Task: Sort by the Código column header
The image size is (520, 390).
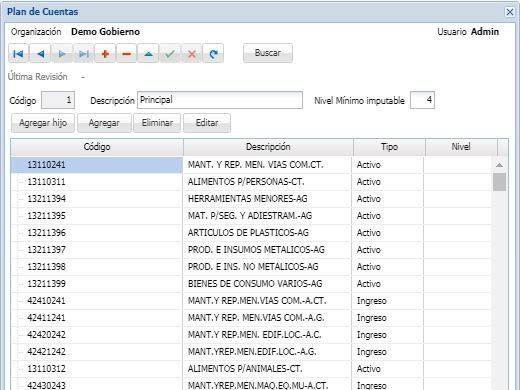Action: pyautogui.click(x=97, y=147)
